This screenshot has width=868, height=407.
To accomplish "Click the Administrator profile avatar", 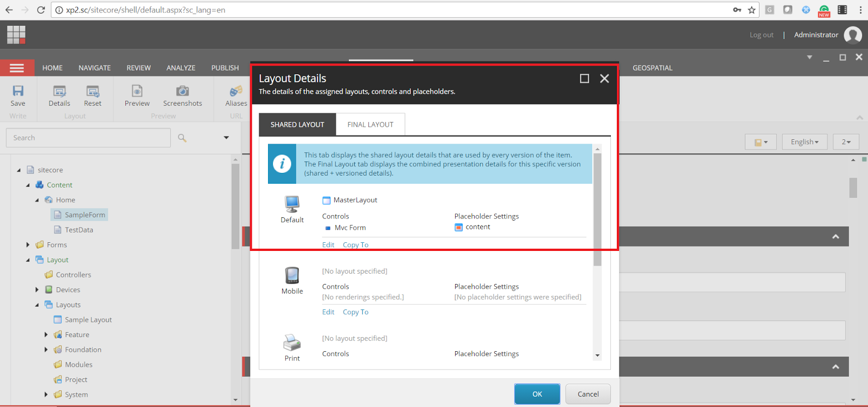I will tap(853, 35).
